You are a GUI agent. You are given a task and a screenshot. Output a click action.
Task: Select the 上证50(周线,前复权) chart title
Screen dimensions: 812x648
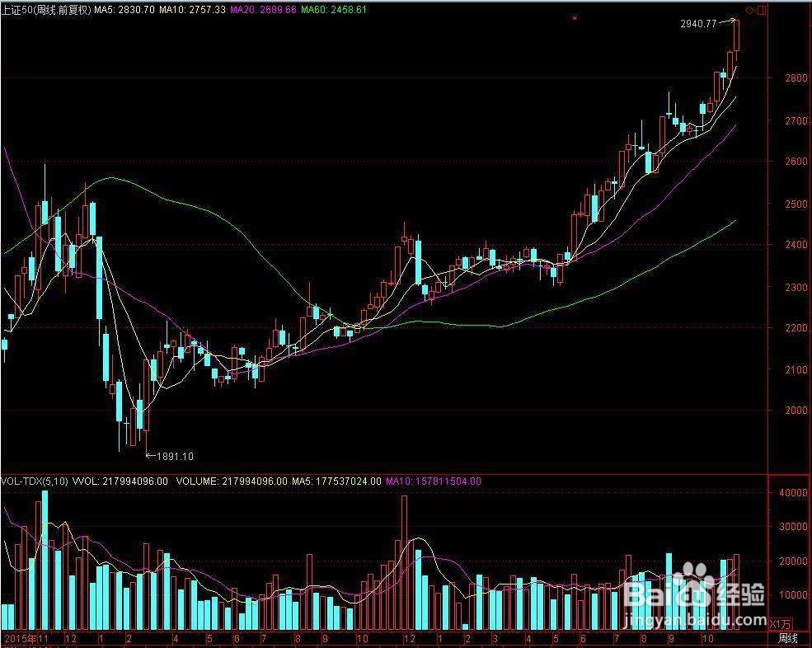(46, 10)
